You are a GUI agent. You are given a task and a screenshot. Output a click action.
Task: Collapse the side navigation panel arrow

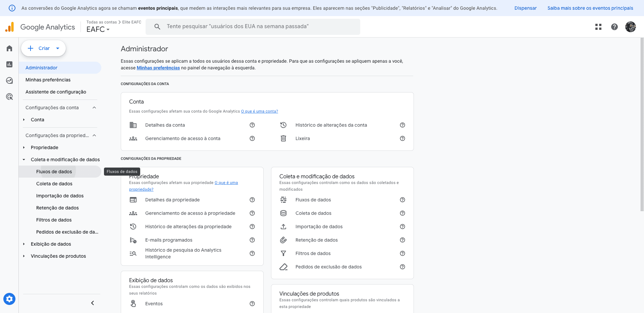click(x=93, y=303)
